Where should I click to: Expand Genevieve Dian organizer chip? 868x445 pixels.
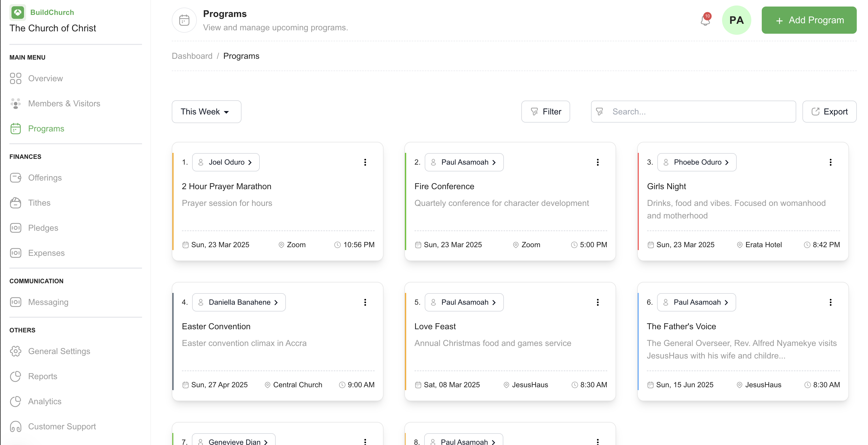(x=233, y=440)
